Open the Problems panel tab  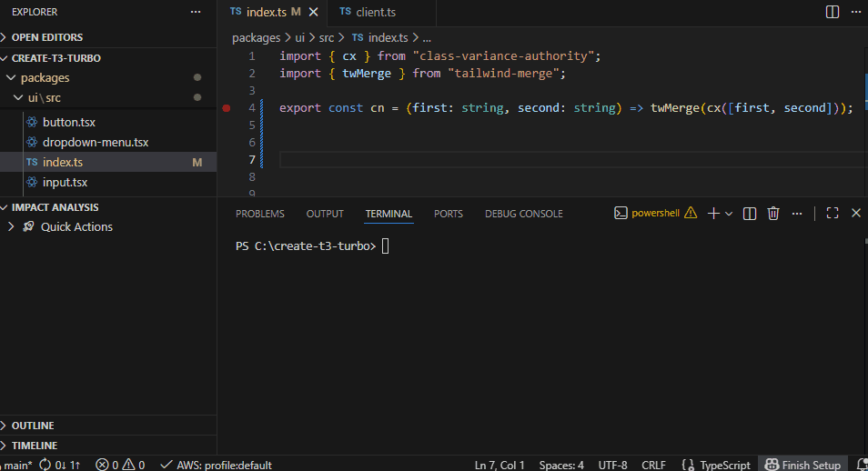260,214
